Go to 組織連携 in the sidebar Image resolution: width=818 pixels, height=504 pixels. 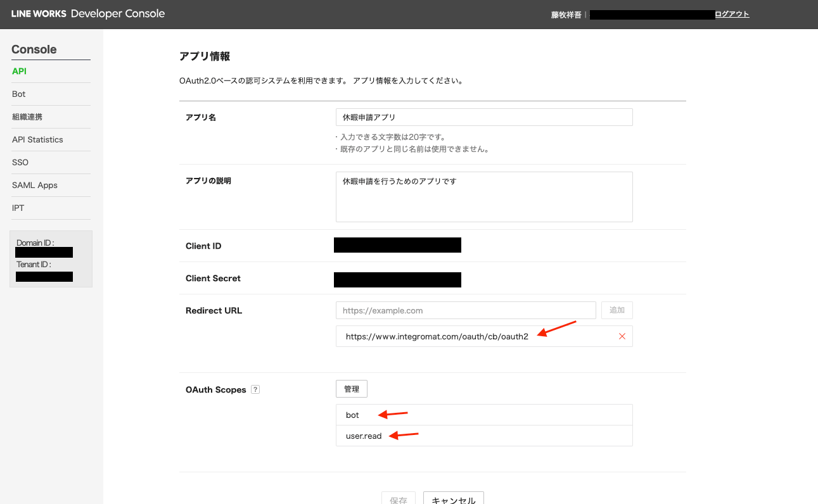tap(27, 117)
